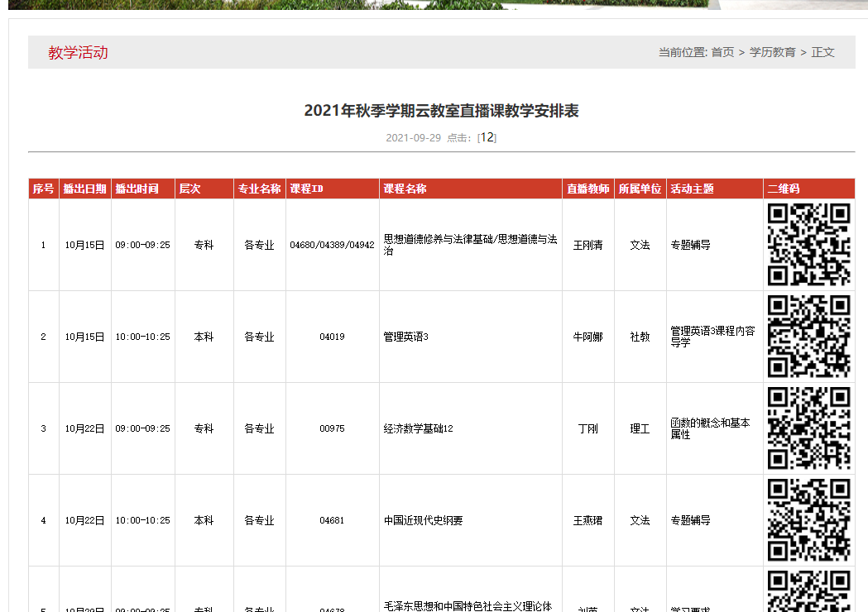Click the 直播教师 column header
868x612 pixels.
click(x=587, y=189)
